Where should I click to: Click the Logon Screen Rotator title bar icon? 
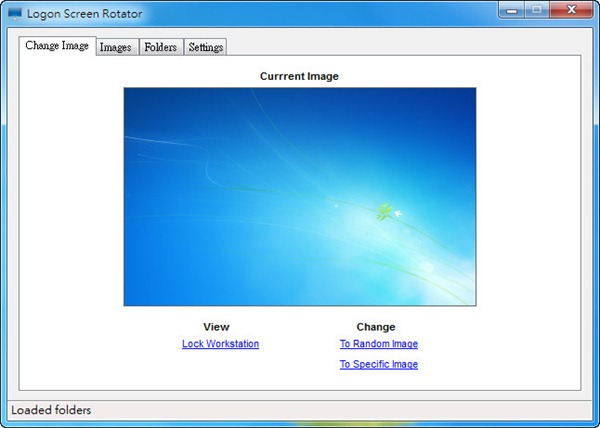tap(15, 14)
